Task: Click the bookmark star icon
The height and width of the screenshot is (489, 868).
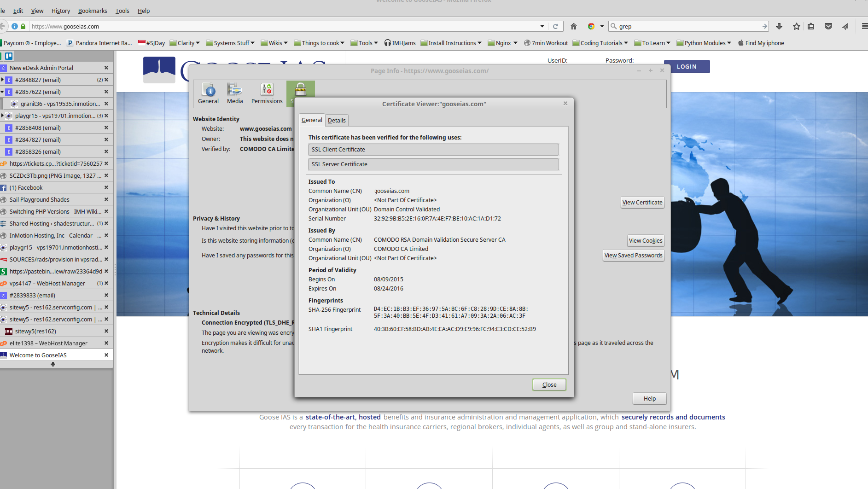Action: [796, 26]
